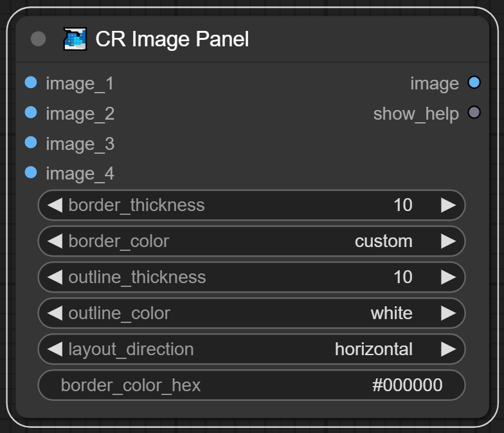Switch layout_direction using the right arrow
Image resolution: width=504 pixels, height=433 pixels.
[x=448, y=349]
